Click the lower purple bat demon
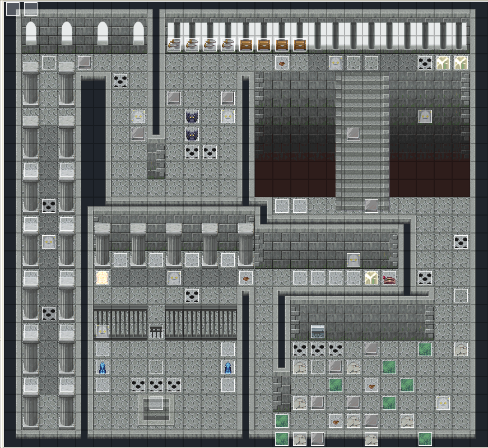 point(192,134)
